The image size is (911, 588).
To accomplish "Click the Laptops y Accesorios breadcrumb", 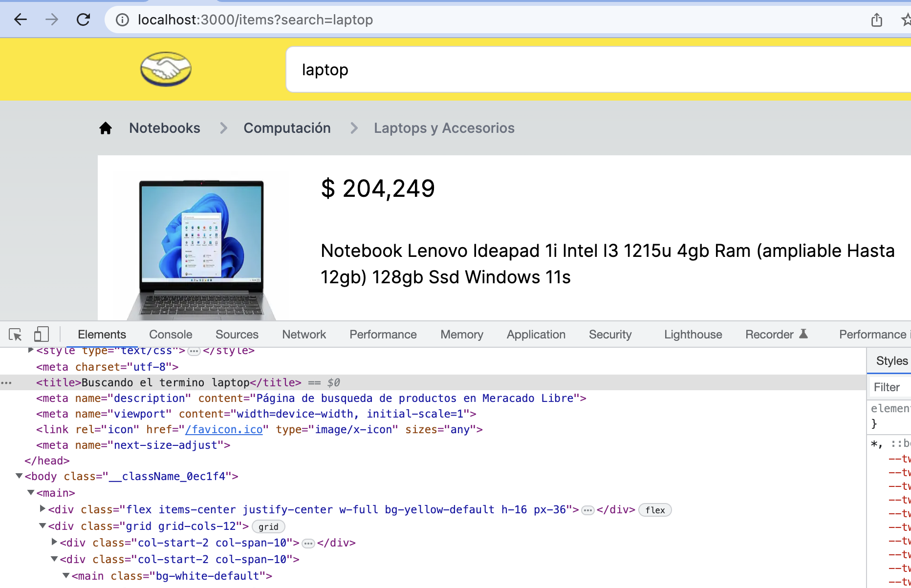I will (x=444, y=128).
